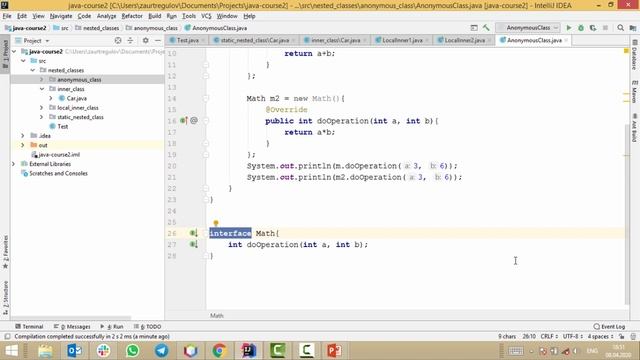Start debugging with the bug icon
This screenshot has height=360, width=640.
point(581,28)
